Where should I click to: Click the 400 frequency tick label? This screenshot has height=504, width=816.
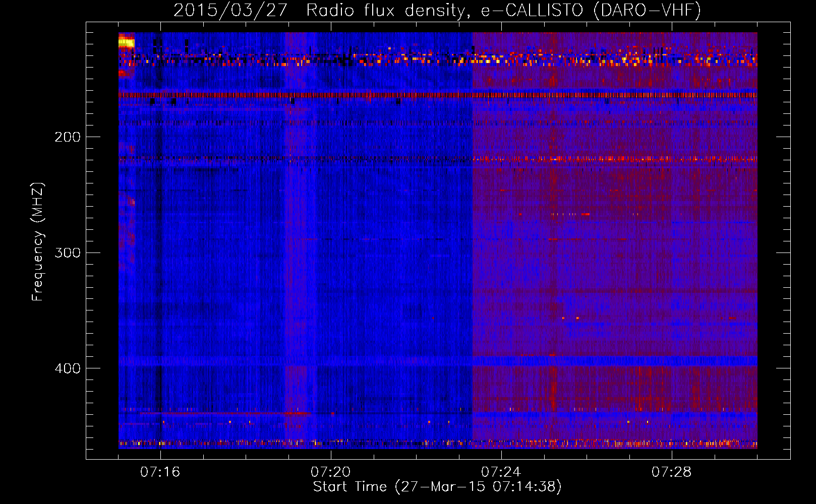coord(68,368)
